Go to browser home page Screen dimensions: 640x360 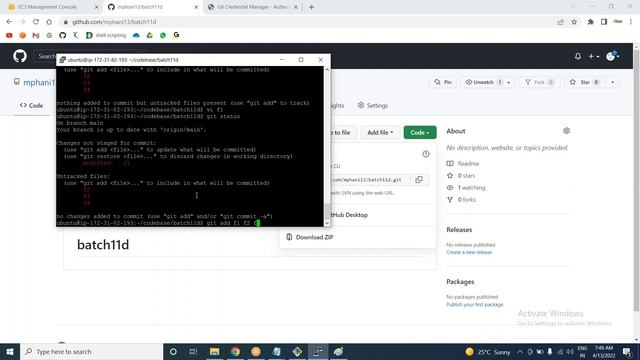click(49, 22)
